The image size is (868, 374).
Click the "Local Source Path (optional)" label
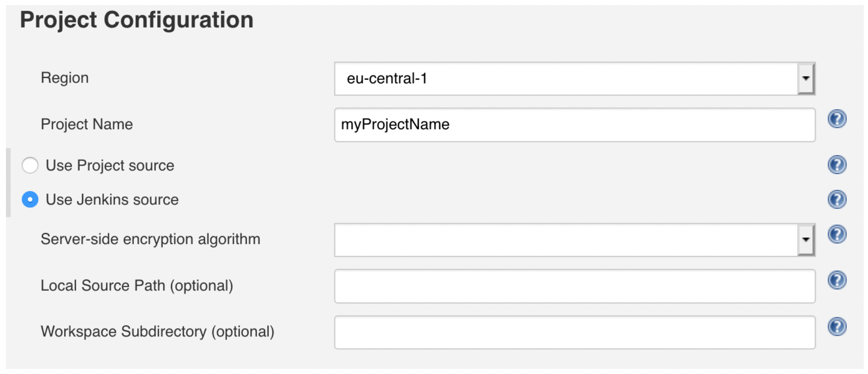pos(137,286)
